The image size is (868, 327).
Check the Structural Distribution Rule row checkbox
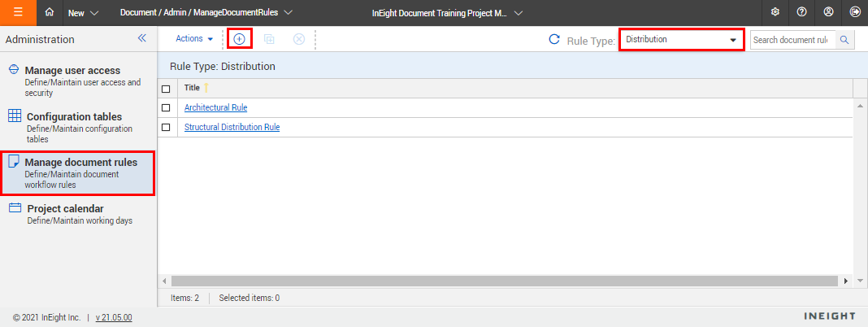pyautogui.click(x=166, y=128)
